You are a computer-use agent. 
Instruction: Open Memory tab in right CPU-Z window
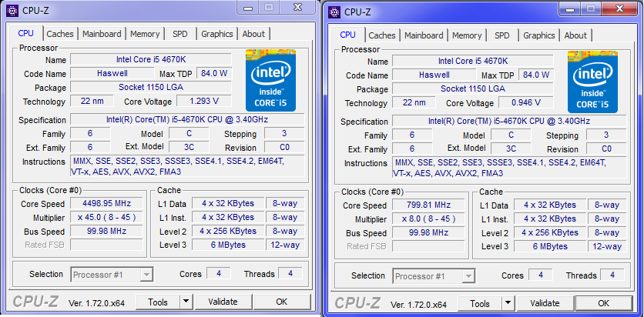(467, 35)
